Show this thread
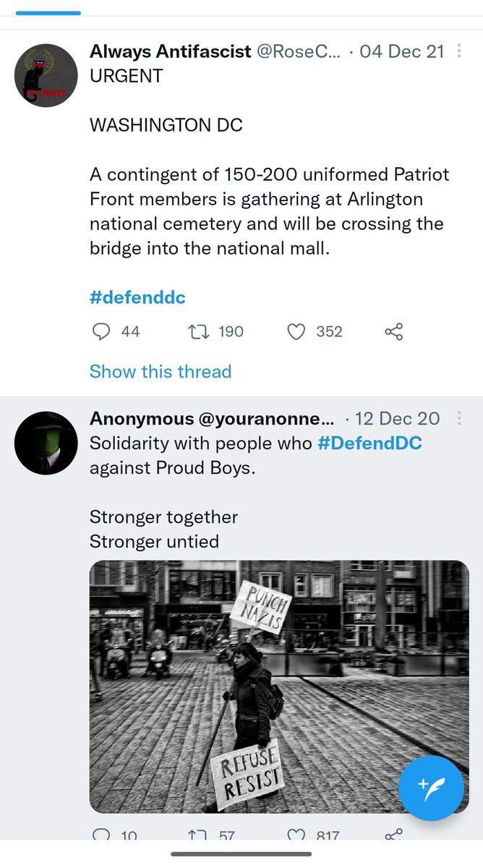This screenshot has width=483, height=868. pos(161,372)
